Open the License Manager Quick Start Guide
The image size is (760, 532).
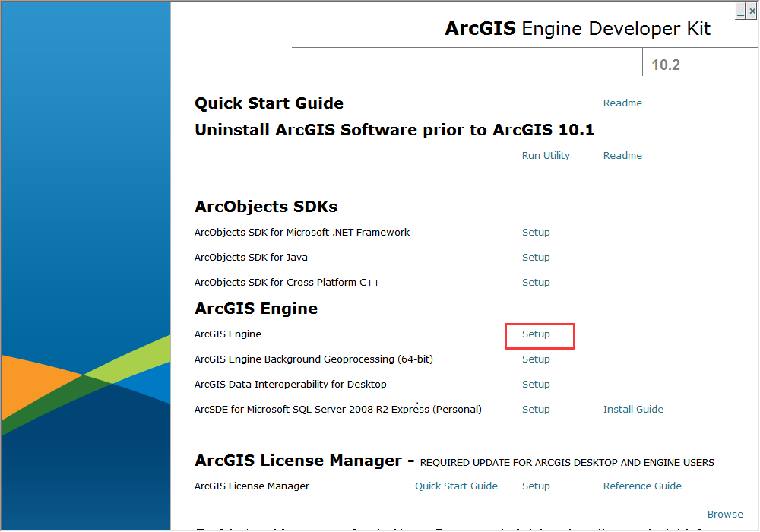point(456,486)
